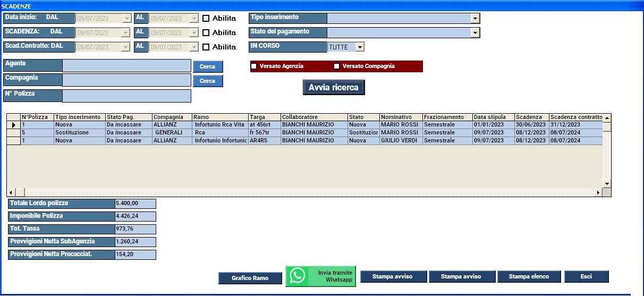Click the Stampa elenco button
644x296 pixels.
tap(529, 276)
